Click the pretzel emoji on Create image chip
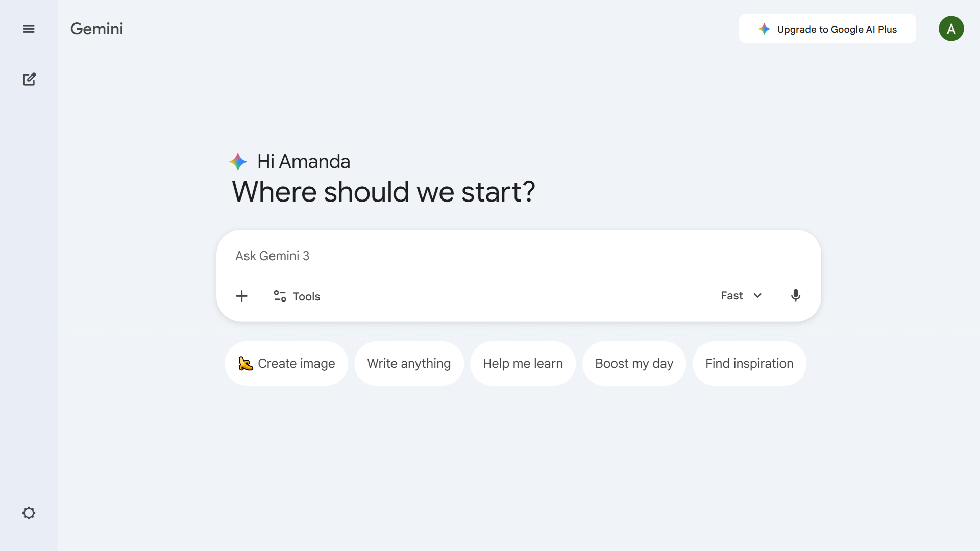 (x=245, y=363)
